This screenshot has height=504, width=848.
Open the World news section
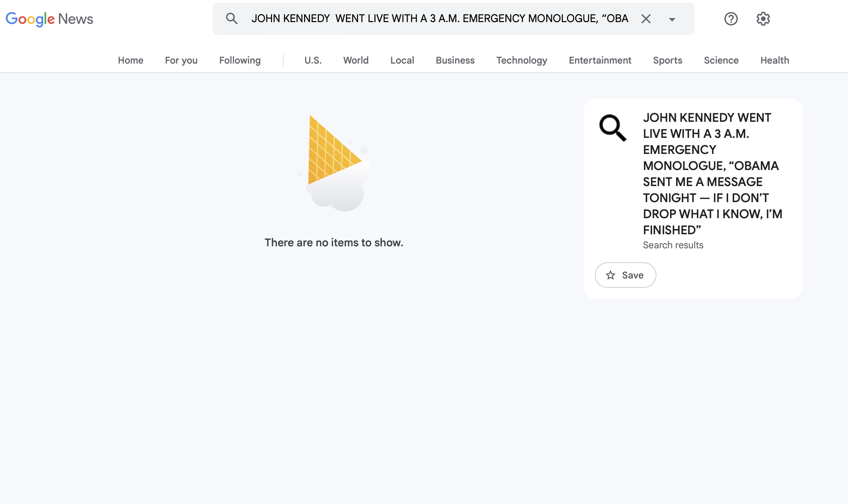(x=356, y=61)
